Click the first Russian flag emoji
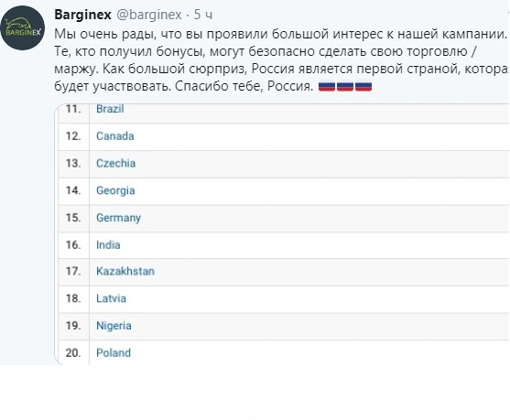The image size is (510, 420). [x=327, y=86]
